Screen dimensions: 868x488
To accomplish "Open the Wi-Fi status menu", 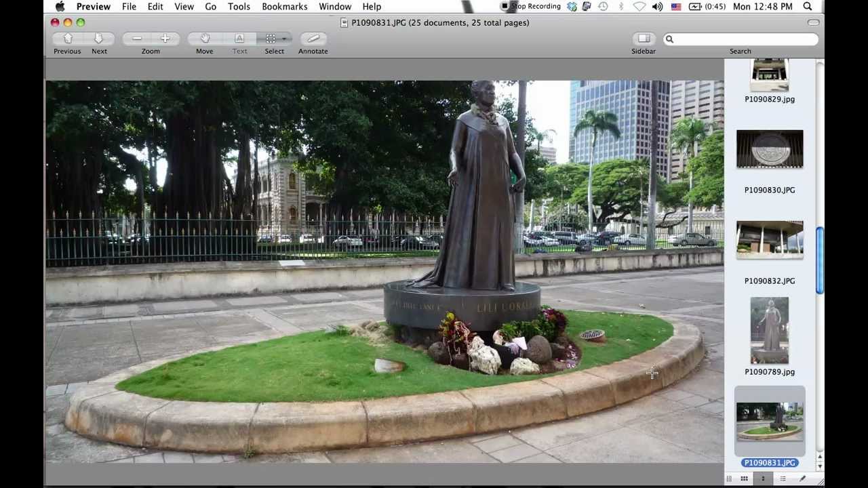I will pyautogui.click(x=639, y=7).
